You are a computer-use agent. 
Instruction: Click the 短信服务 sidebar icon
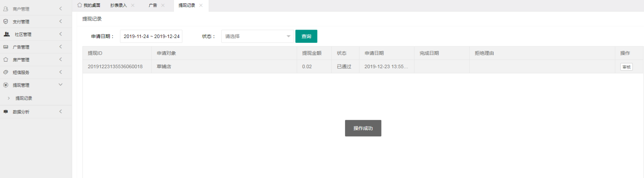[x=6, y=72]
